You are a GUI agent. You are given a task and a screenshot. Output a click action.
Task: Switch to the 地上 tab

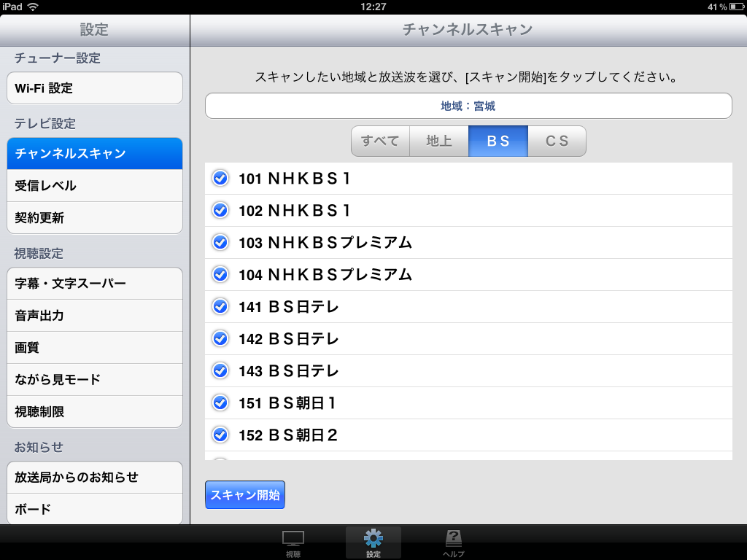[x=438, y=141]
